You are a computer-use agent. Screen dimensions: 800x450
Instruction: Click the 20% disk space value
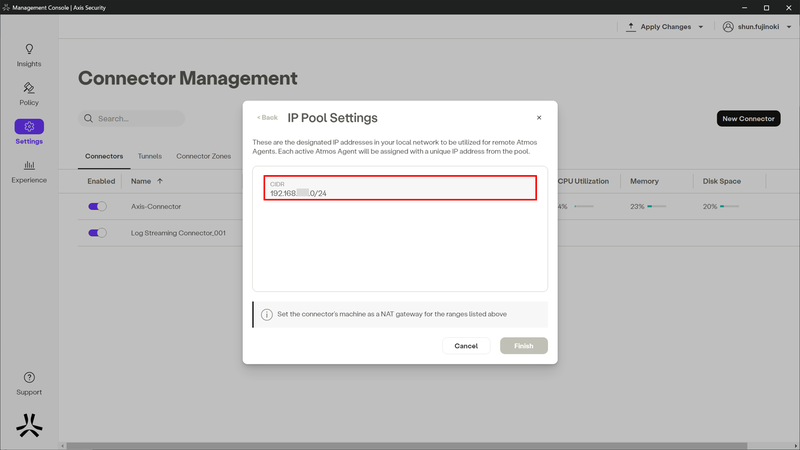710,206
